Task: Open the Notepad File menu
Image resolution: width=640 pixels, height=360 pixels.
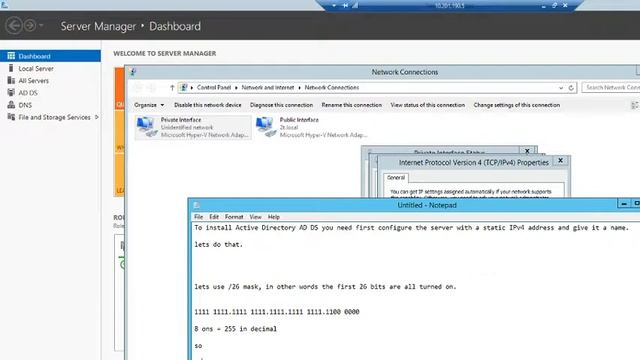Action: point(198,217)
